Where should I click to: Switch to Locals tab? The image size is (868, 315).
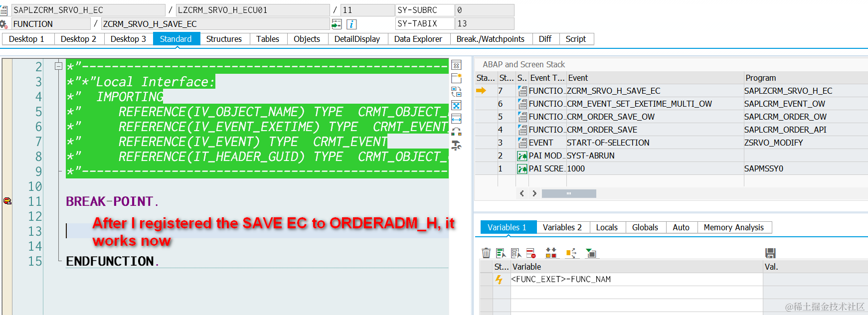[x=607, y=227]
